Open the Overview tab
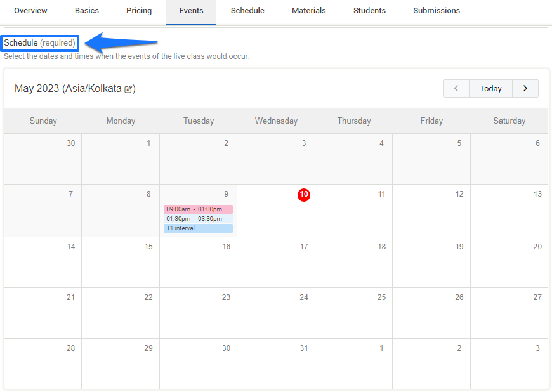Image resolution: width=552 pixels, height=392 pixels. [30, 11]
